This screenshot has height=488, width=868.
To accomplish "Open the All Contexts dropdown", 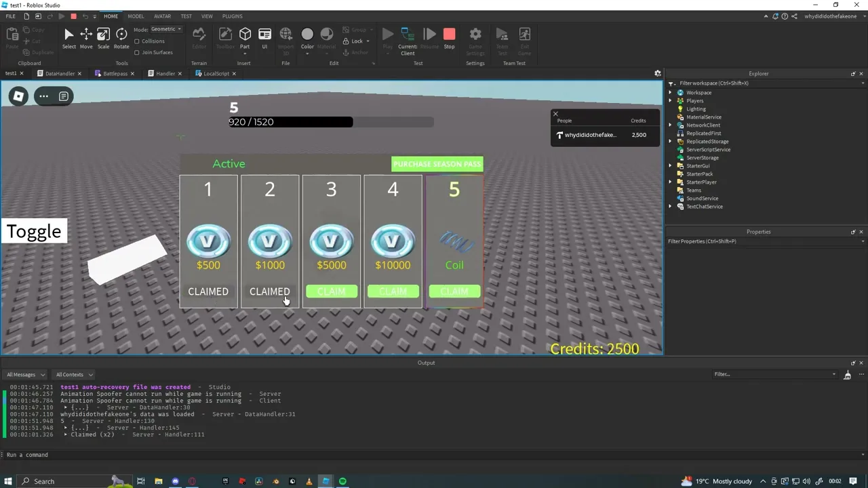I will pyautogui.click(x=74, y=374).
